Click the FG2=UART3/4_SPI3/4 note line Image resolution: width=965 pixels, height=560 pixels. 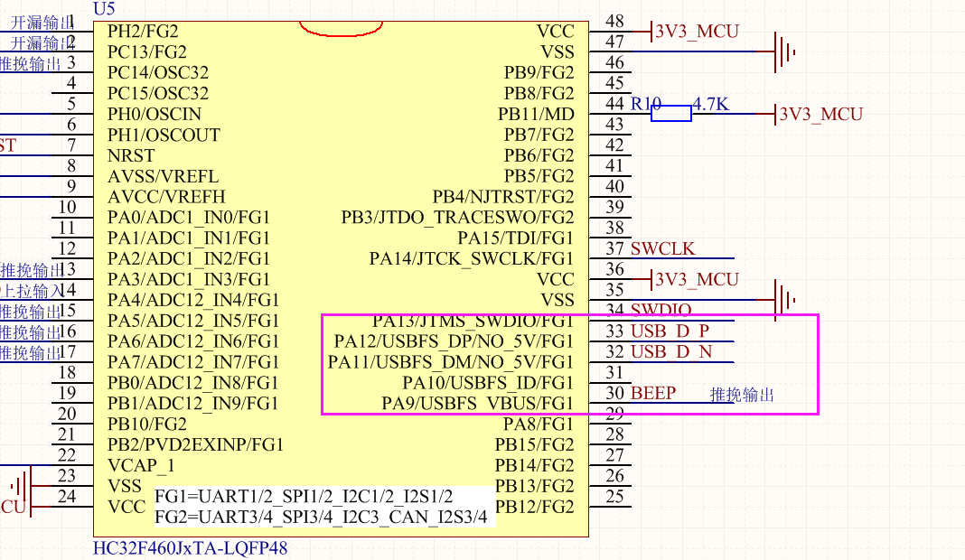coord(322,517)
